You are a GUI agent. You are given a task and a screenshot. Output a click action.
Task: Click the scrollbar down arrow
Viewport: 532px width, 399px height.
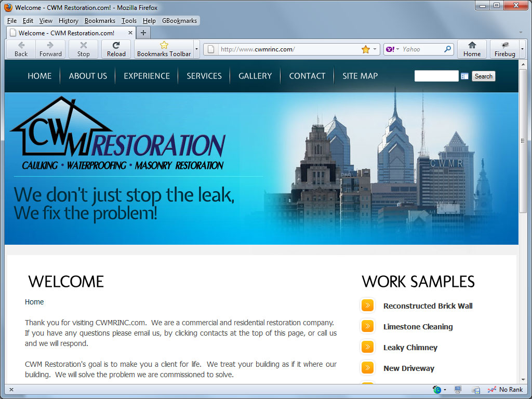[523, 379]
